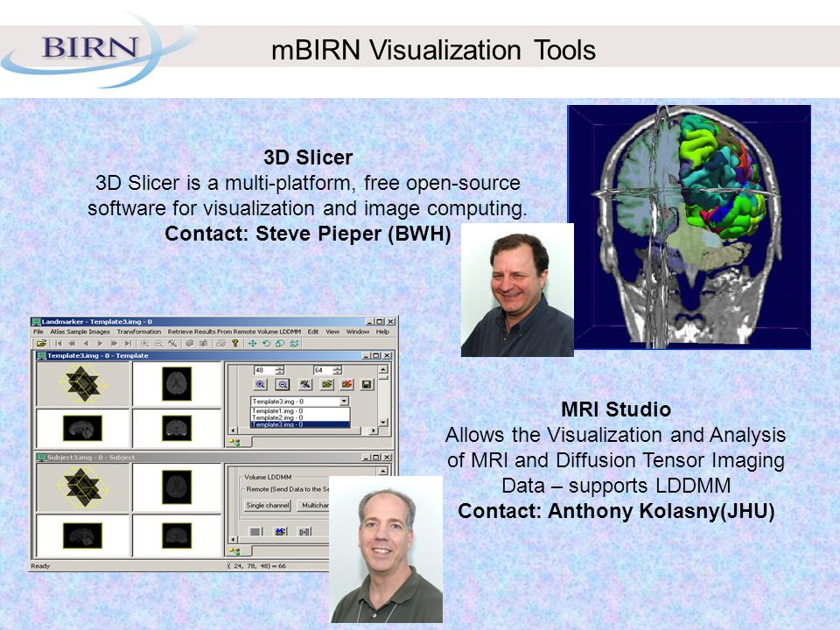The height and width of the screenshot is (630, 840).
Task: Open Retrieve Results From Remote Volume LDDMM menu
Action: 234,332
